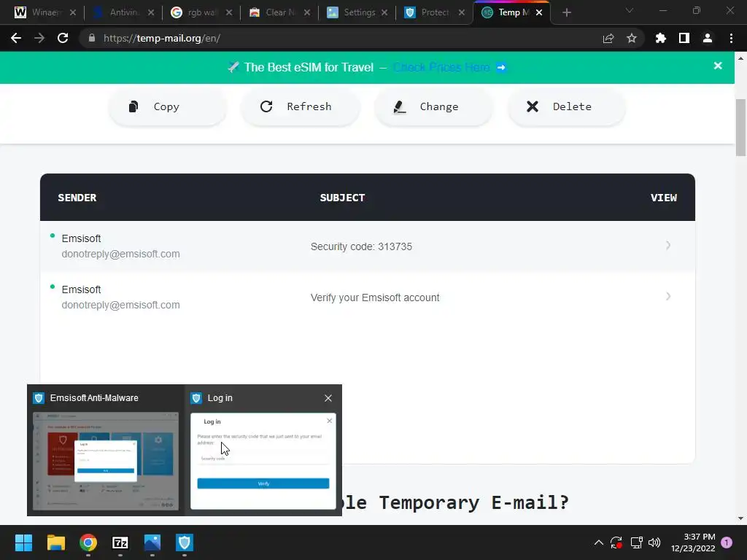Show hidden system tray icons
Viewport: 747px width, 560px height.
(599, 542)
